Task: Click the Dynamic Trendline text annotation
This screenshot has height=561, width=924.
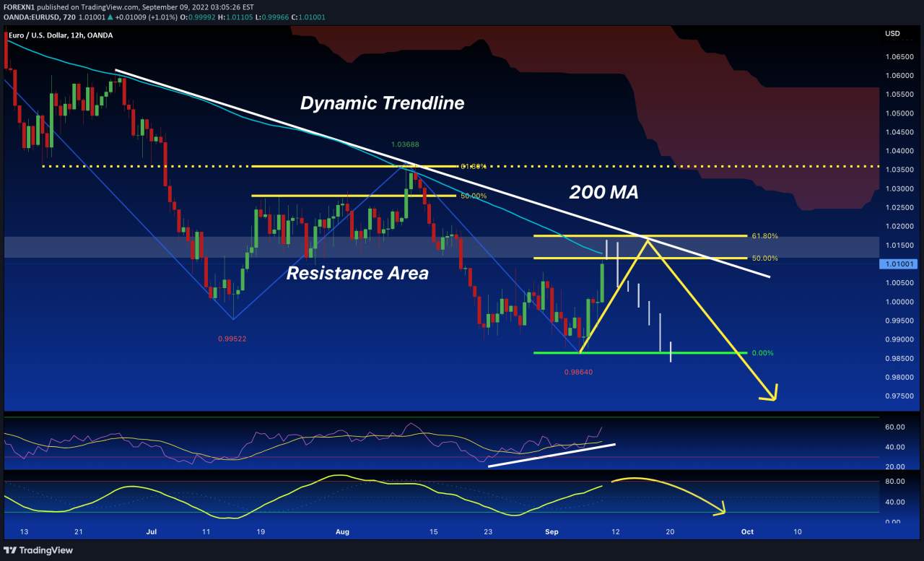Action: 383,103
